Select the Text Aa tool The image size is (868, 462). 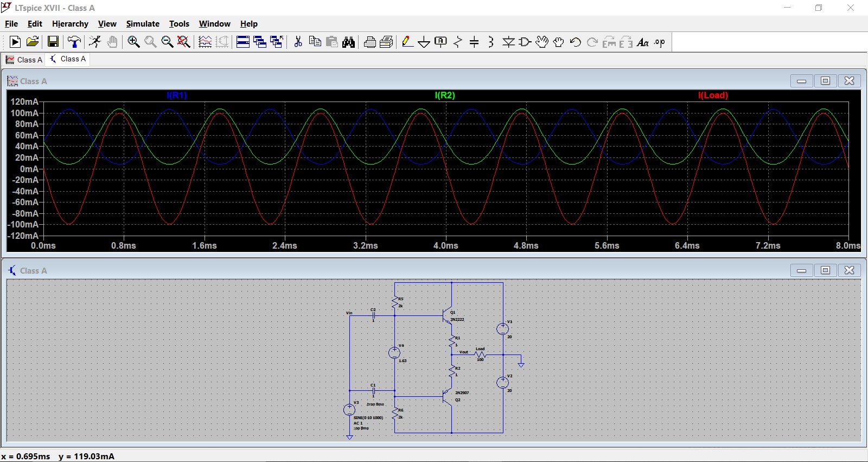[x=643, y=42]
